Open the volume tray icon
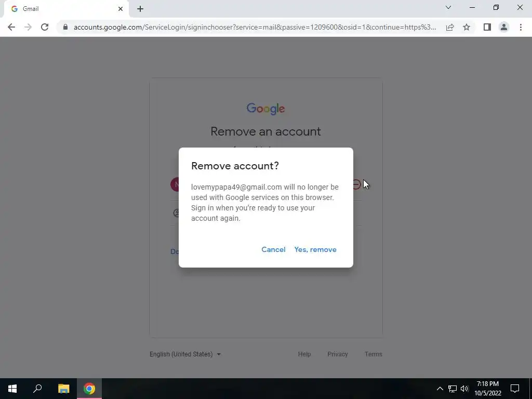The height and width of the screenshot is (399, 532). pyautogui.click(x=464, y=389)
